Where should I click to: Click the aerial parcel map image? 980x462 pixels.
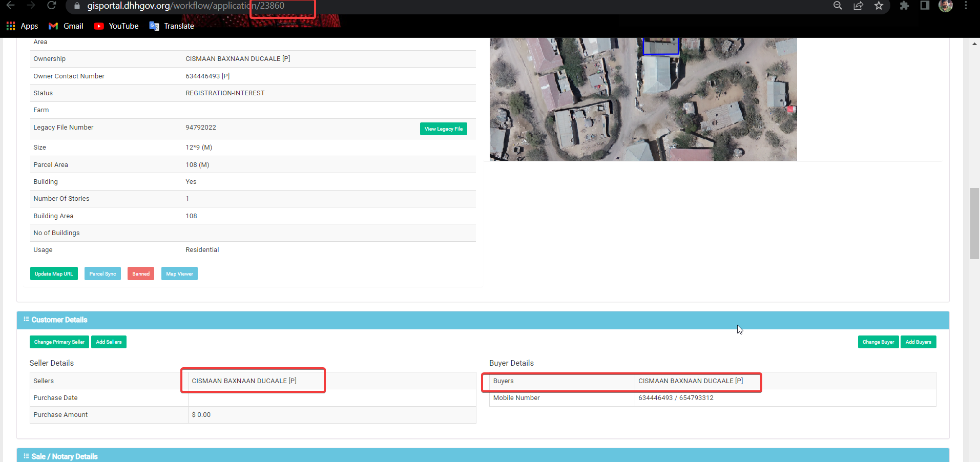pyautogui.click(x=643, y=99)
